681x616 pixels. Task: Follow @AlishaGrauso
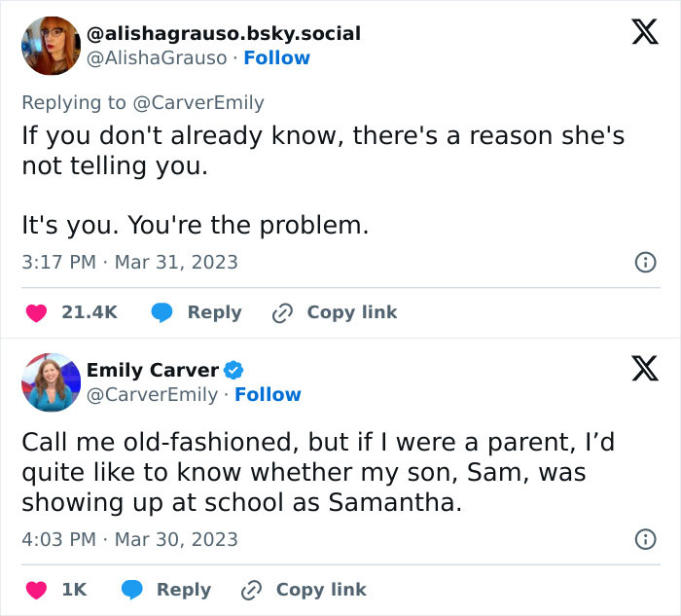[276, 57]
